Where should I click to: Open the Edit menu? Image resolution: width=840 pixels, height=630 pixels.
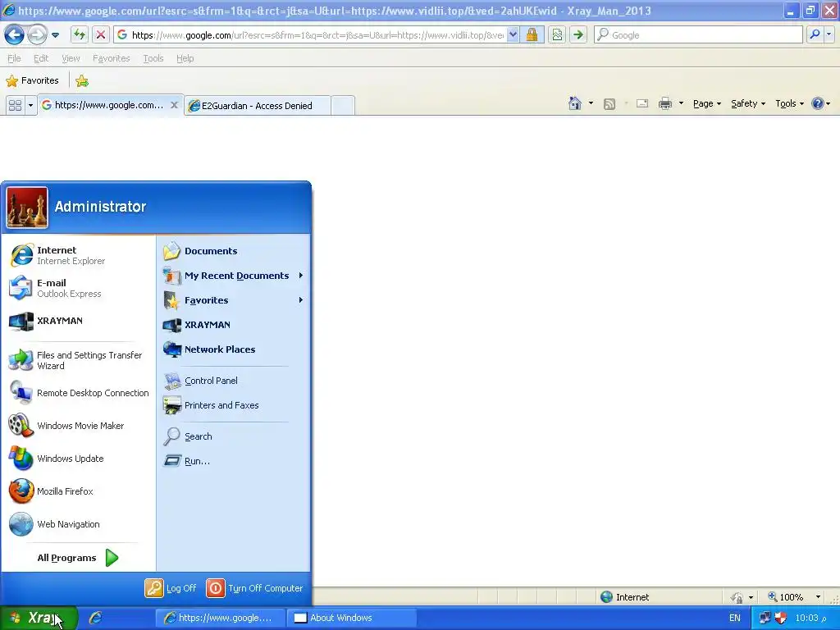pyautogui.click(x=41, y=58)
